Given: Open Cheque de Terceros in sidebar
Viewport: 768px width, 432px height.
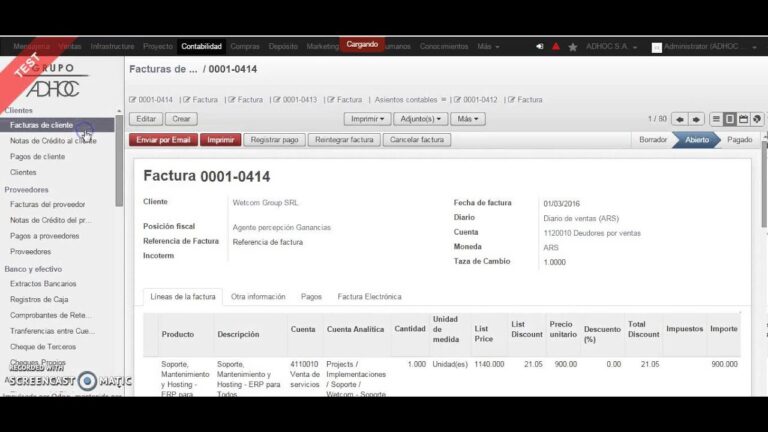Looking at the screenshot, I should point(43,347).
